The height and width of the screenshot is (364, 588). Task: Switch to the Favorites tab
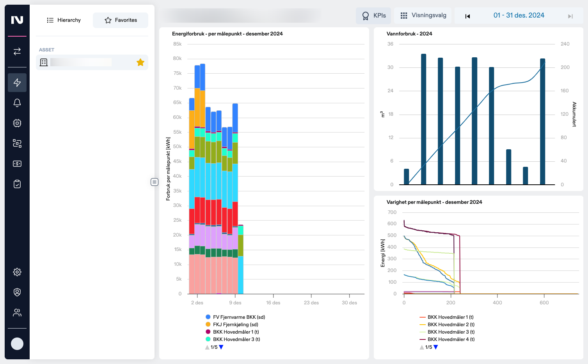(x=121, y=20)
